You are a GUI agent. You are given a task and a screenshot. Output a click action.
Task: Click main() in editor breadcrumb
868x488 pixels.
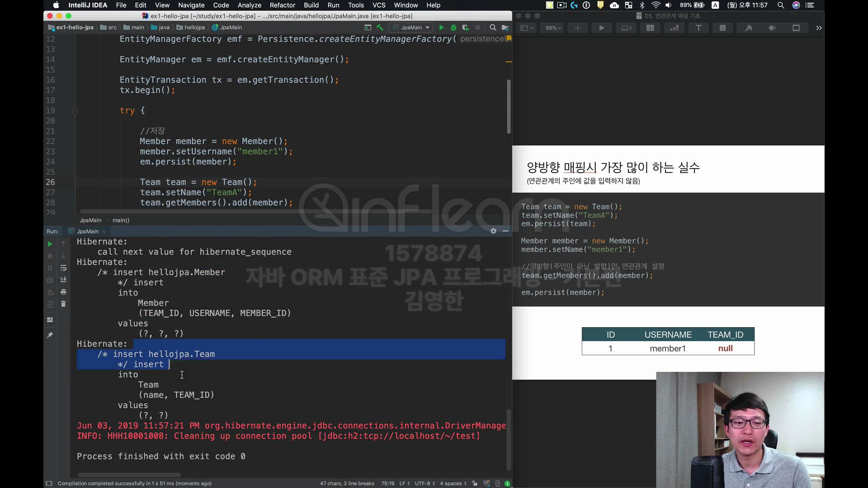coord(121,220)
